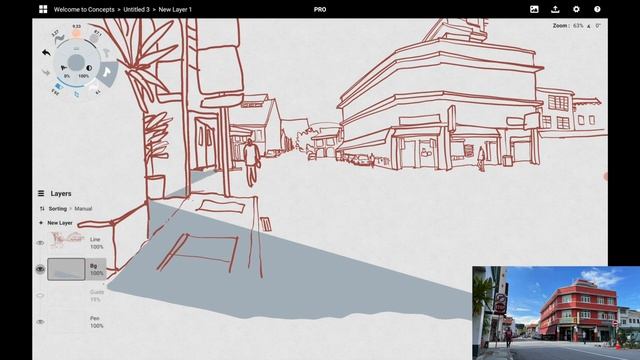Open the help question mark icon
The width and height of the screenshot is (640, 360).
(x=597, y=9)
